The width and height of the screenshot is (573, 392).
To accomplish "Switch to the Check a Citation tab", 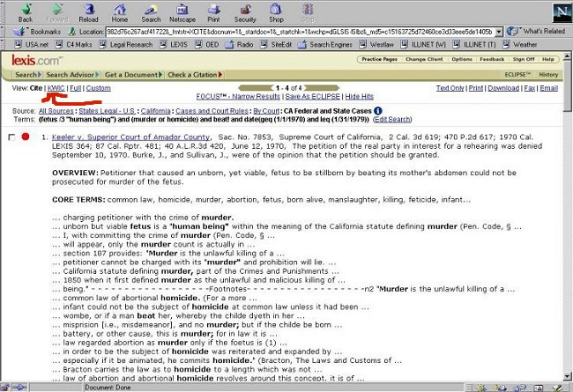I will 194,75.
